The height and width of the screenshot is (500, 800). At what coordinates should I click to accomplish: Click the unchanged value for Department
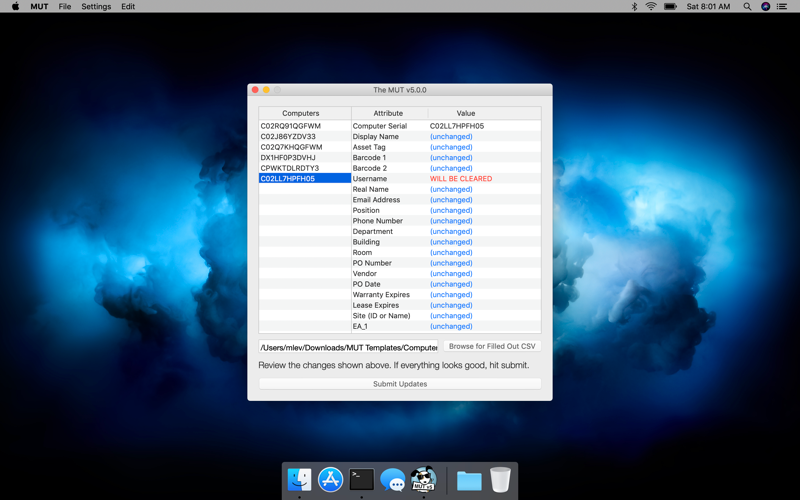(x=451, y=231)
